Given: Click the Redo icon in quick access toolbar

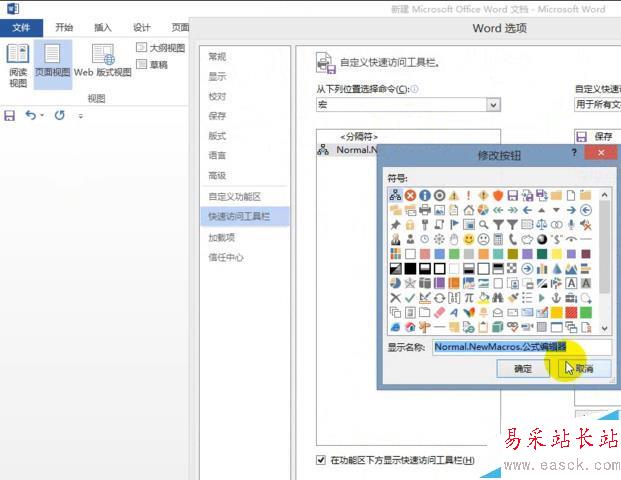Looking at the screenshot, I should (x=59, y=115).
